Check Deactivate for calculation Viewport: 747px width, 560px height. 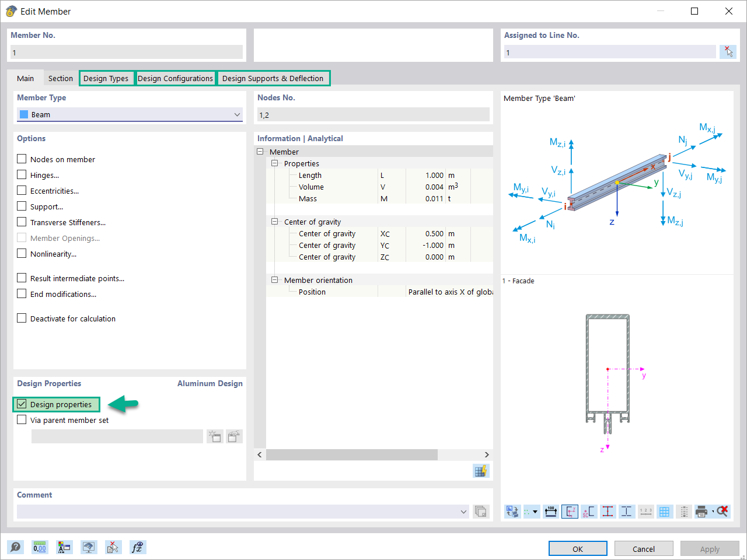(x=22, y=318)
